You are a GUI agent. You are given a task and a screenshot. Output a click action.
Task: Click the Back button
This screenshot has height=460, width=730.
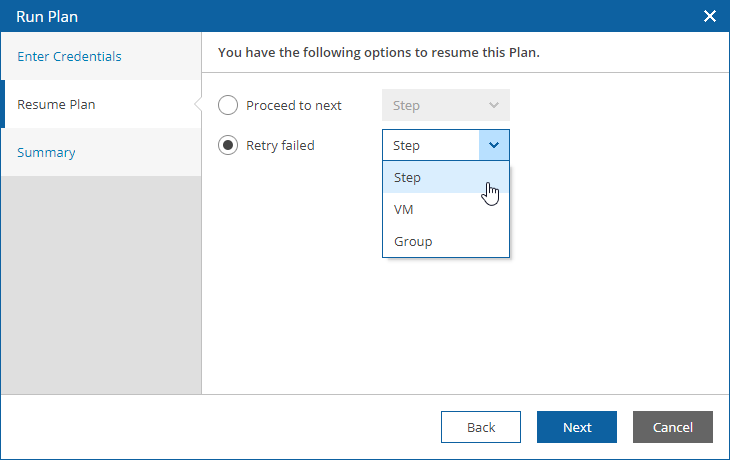(x=480, y=427)
